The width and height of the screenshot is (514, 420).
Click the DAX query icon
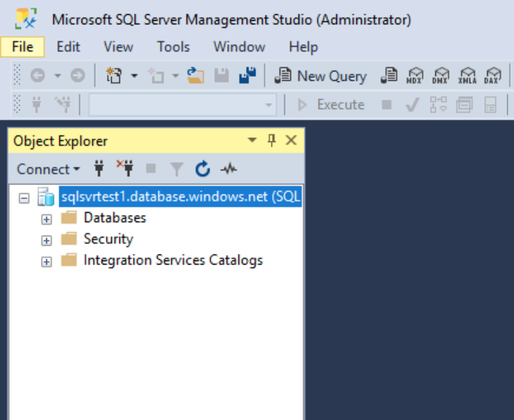(492, 75)
